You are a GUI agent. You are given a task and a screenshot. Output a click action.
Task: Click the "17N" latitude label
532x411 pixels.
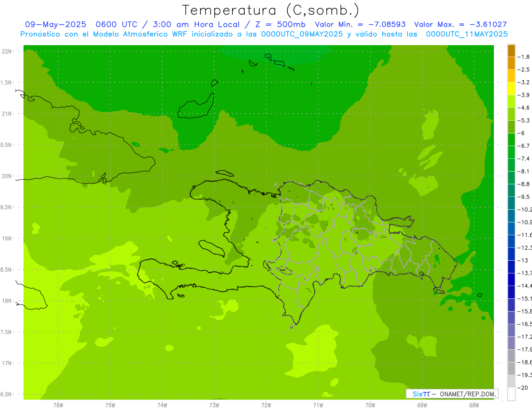(x=6, y=364)
